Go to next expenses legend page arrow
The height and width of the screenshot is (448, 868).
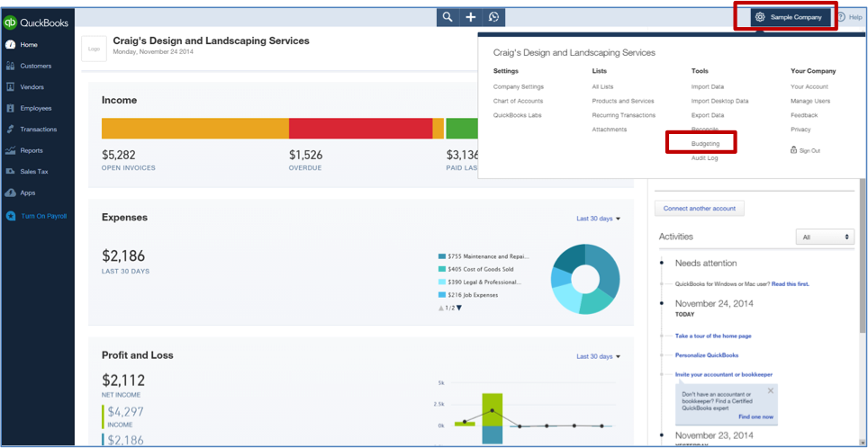coord(459,308)
